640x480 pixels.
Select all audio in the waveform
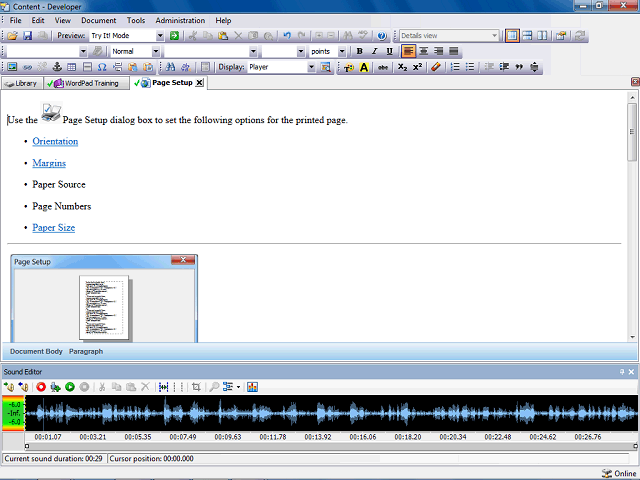[x=164, y=387]
